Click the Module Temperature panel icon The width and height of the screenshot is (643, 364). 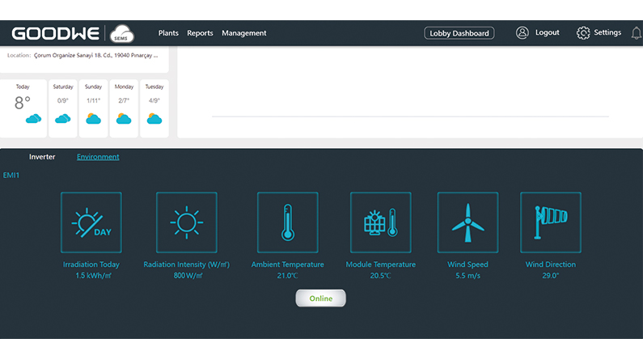click(381, 222)
